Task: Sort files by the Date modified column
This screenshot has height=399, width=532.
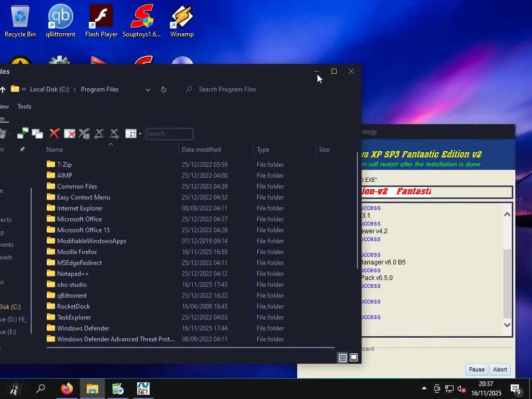Action: [x=201, y=149]
